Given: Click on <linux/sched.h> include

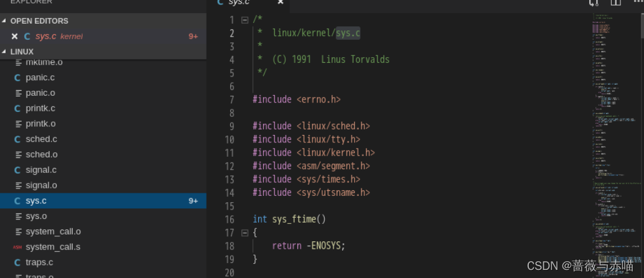Looking at the screenshot, I should (333, 126).
